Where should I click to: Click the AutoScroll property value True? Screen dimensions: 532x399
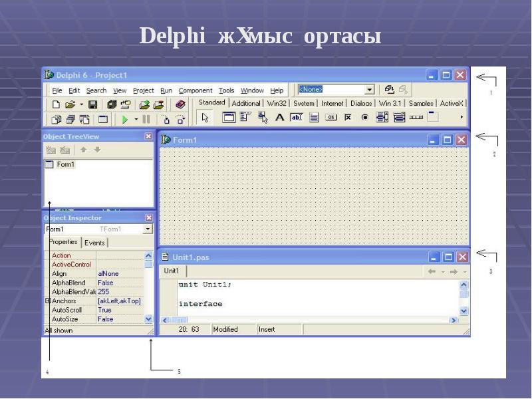coord(105,310)
